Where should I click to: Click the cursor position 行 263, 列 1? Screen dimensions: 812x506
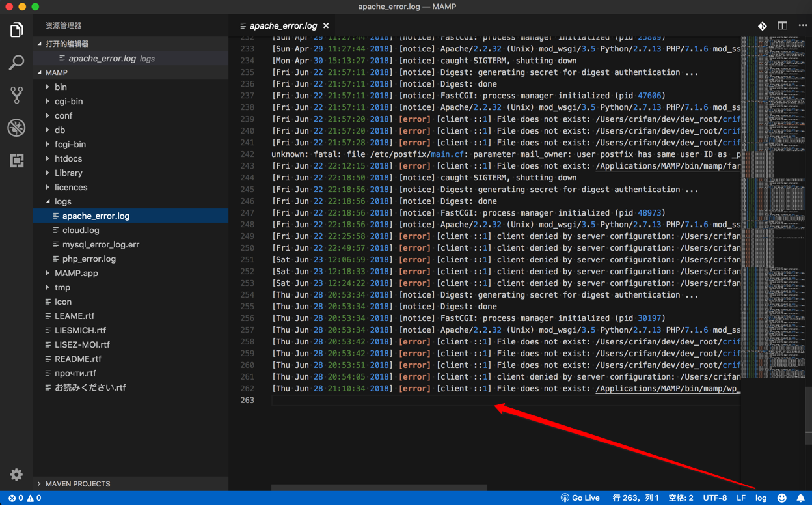tap(636, 498)
